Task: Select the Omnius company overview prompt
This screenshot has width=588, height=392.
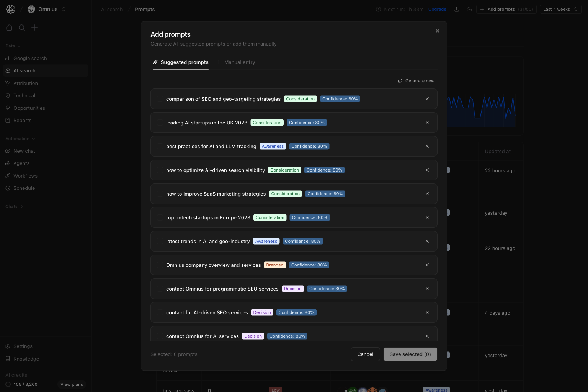Action: pos(160,265)
